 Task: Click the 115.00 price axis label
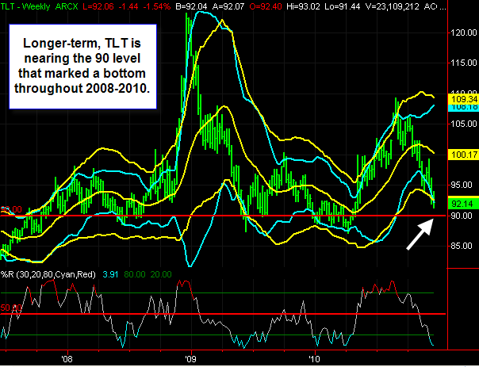[464, 63]
